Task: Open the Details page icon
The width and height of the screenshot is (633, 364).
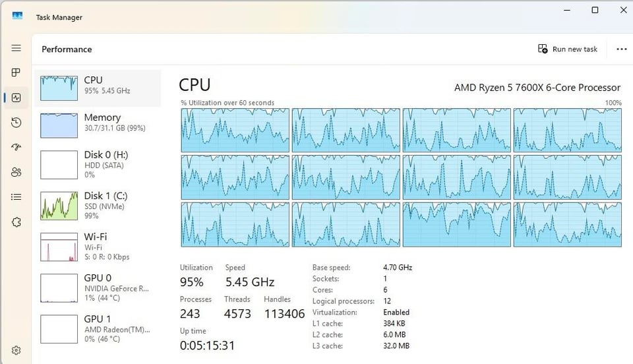Action: tap(16, 197)
